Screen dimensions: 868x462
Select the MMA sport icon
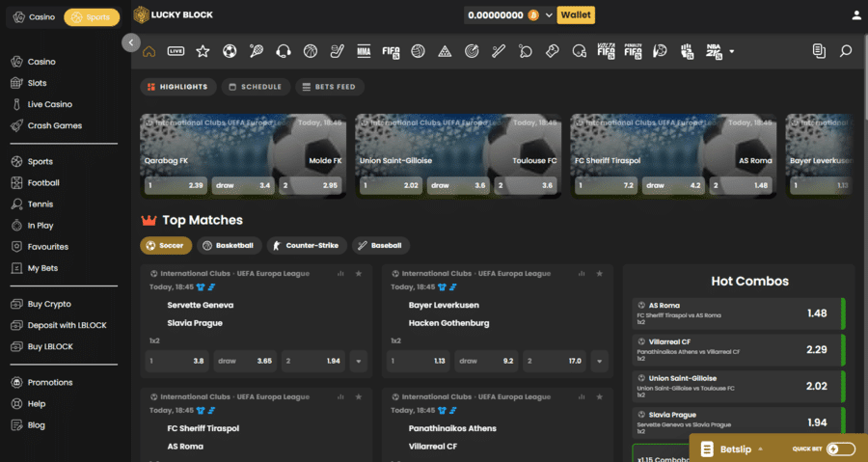click(364, 51)
